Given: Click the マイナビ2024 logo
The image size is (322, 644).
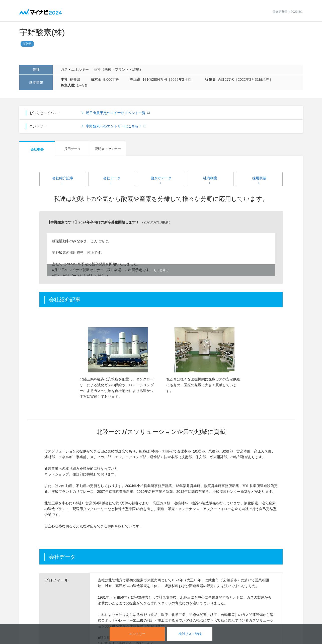Looking at the screenshot, I should (x=41, y=12).
